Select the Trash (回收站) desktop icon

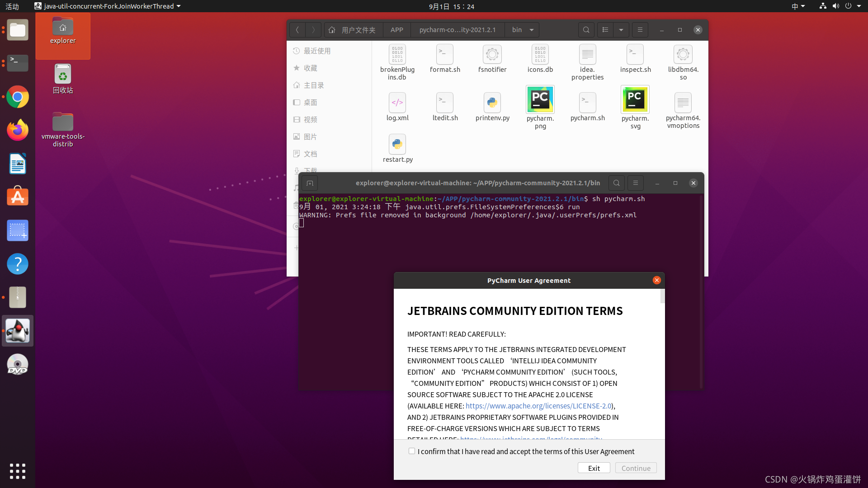[63, 79]
